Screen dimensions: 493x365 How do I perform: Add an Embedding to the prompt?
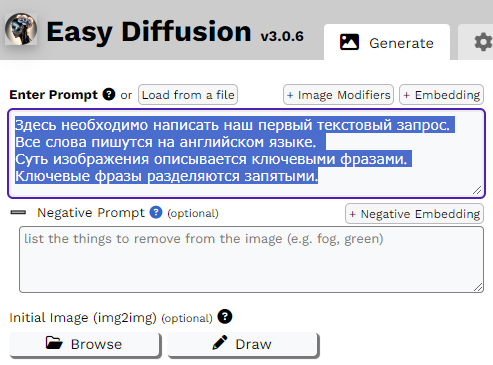coord(441,95)
